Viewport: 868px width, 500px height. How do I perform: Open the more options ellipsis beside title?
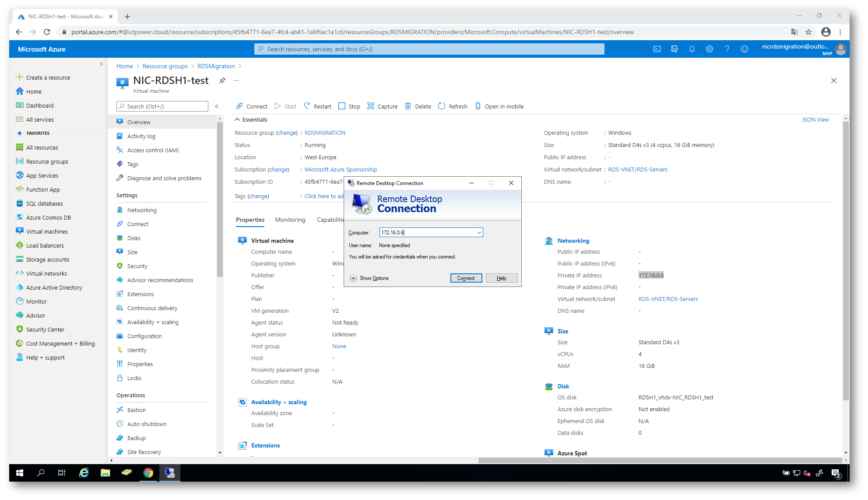236,80
